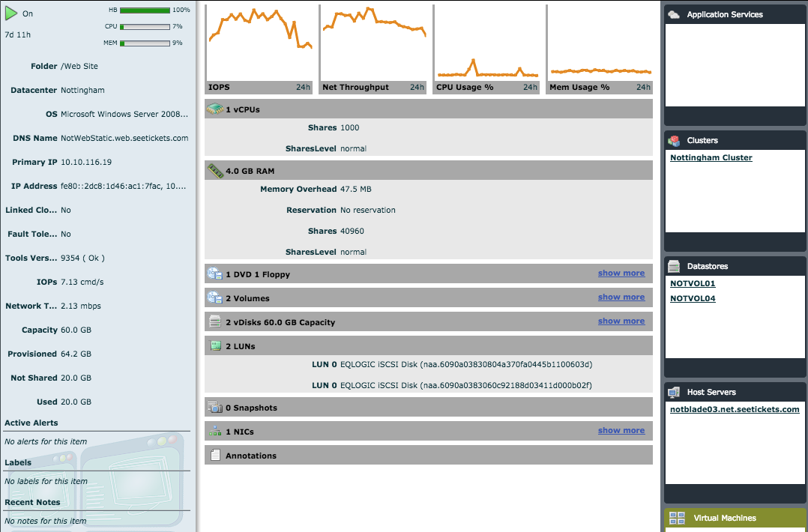Click the Datastores panel server icon
The image size is (808, 532).
[x=673, y=266]
